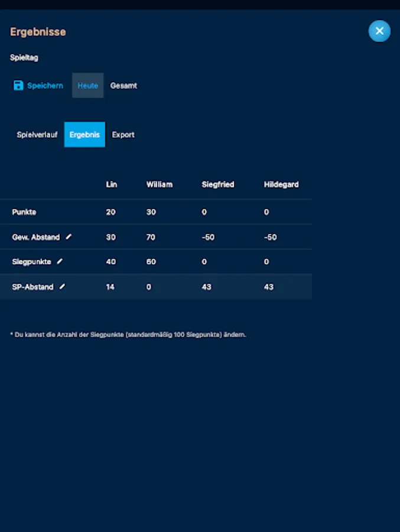
Task: Click William's SP-Abstand value 0
Action: pos(149,287)
